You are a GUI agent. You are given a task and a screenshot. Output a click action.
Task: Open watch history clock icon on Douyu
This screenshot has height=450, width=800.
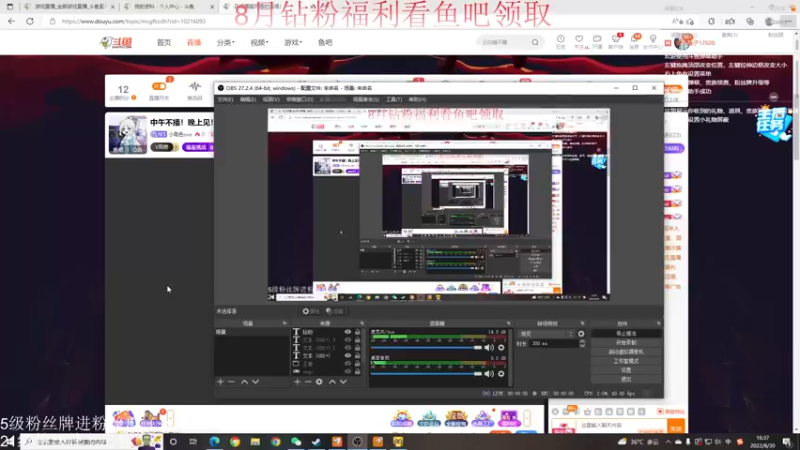click(x=560, y=41)
